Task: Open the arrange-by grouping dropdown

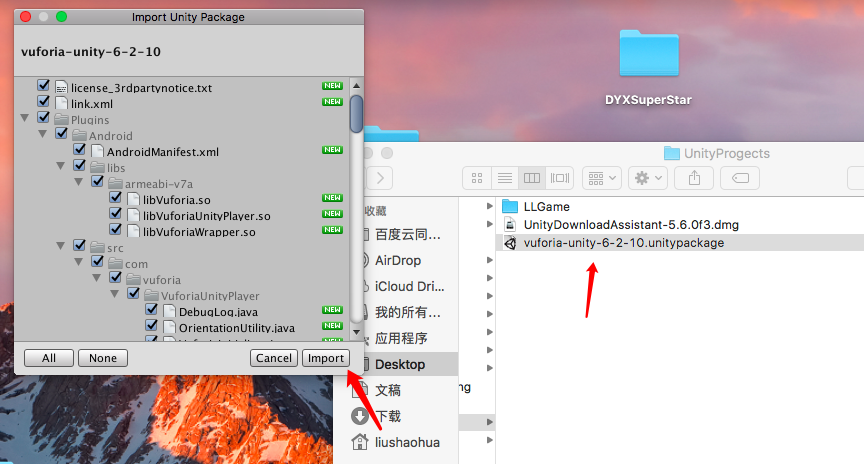Action: click(602, 178)
